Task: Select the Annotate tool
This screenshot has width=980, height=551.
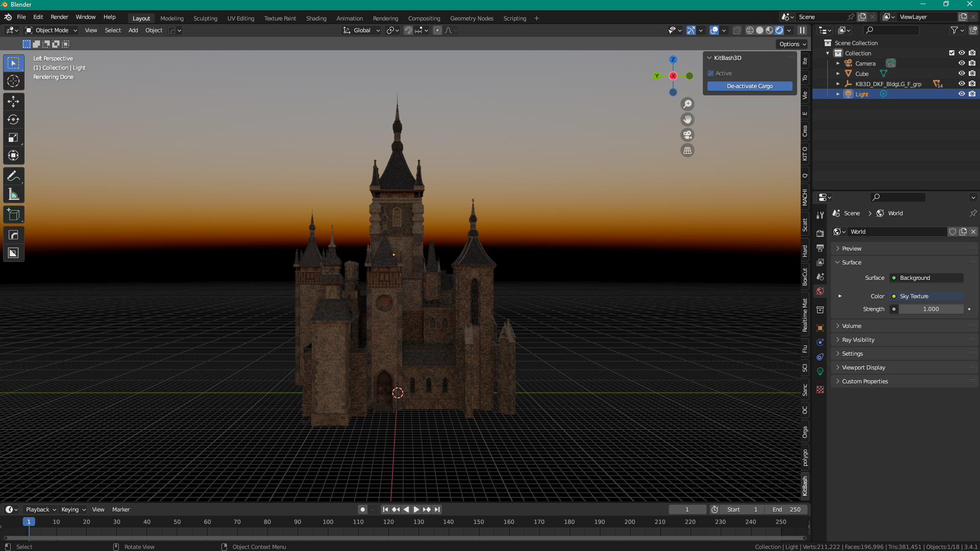Action: coord(13,176)
